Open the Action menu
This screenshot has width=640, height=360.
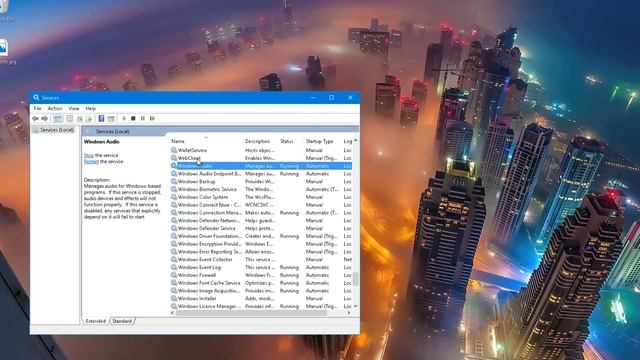(x=55, y=109)
